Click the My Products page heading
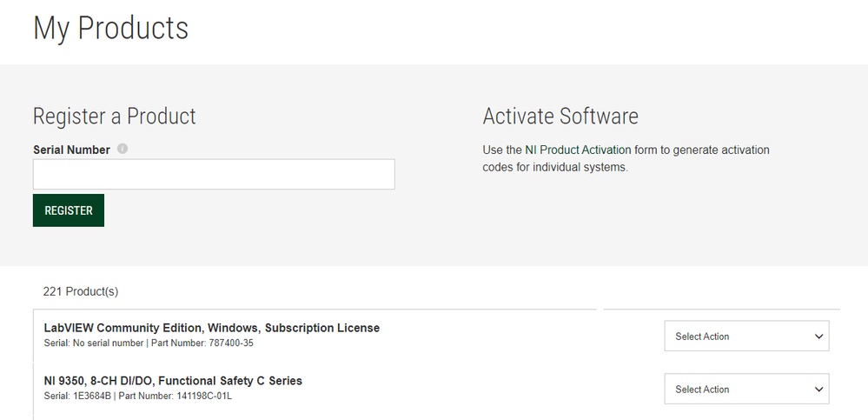 [x=110, y=28]
